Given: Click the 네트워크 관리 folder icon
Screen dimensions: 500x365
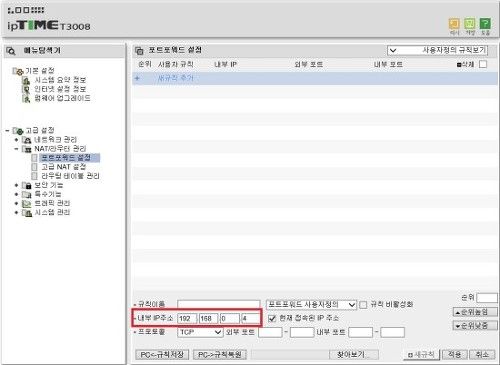Looking at the screenshot, I should pos(27,140).
